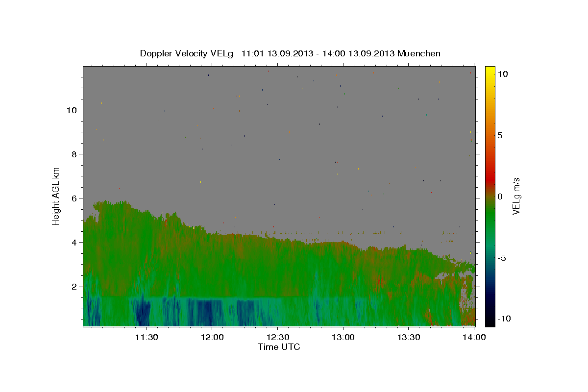Click the height axis label 2
Screen dimensions: 588x392
point(75,286)
